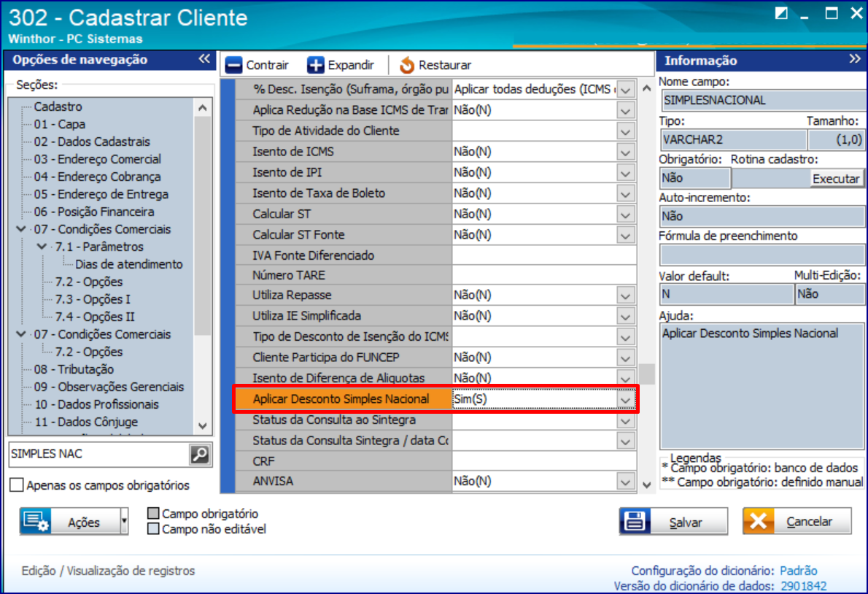This screenshot has height=594, width=868.
Task: Select Utiliza IE Simplificada row label
Action: click(306, 315)
